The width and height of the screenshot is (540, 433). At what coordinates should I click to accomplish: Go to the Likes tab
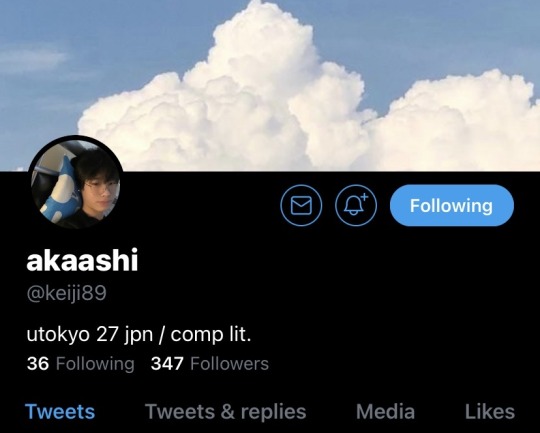coord(490,411)
